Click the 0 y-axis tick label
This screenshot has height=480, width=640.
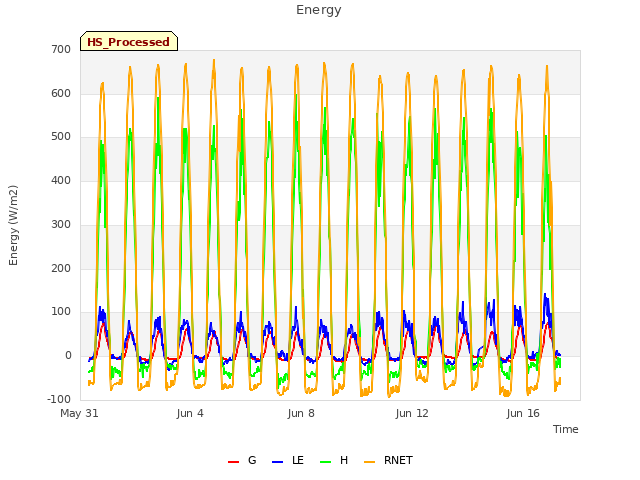68,356
